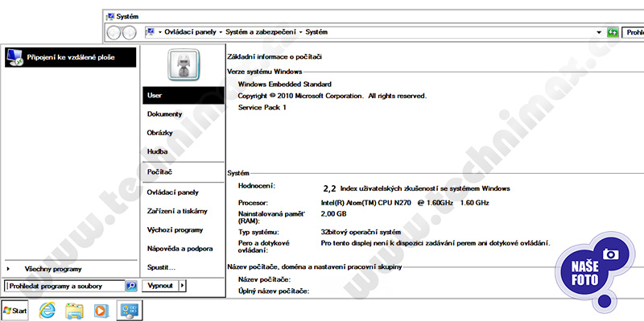Select Control Panel taskbar button
Viewport: 644px width, 322px height.
(129, 311)
